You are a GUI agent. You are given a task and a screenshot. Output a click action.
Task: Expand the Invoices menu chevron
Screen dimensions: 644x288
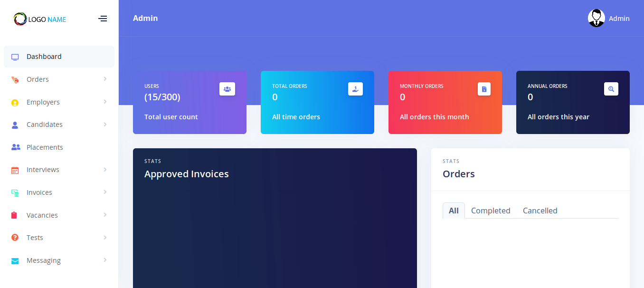point(105,192)
